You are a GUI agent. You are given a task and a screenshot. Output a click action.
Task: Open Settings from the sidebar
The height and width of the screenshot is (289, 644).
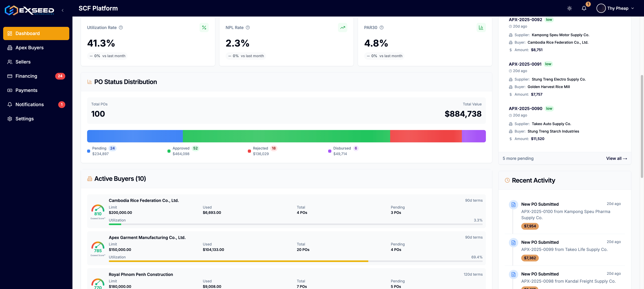pyautogui.click(x=24, y=119)
